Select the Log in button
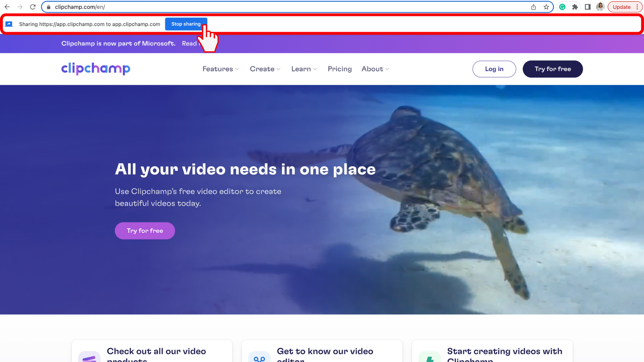 pyautogui.click(x=494, y=69)
